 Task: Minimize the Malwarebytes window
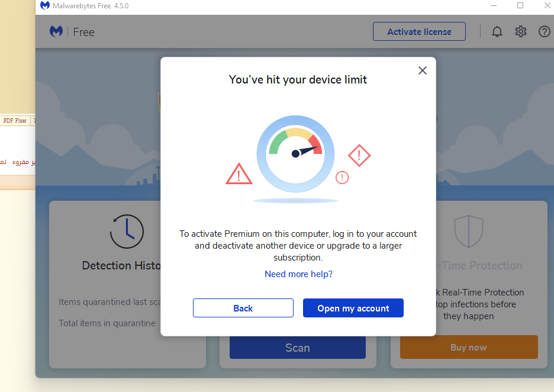(x=494, y=6)
